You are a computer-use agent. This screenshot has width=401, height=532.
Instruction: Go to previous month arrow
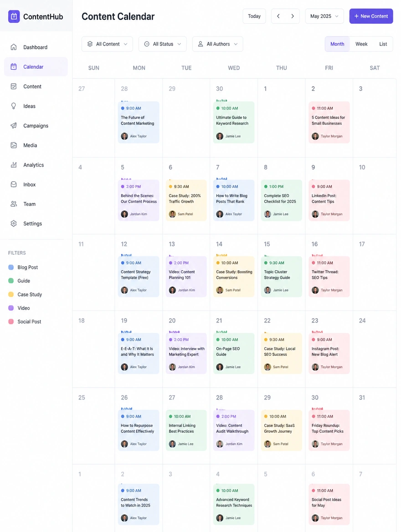278,16
